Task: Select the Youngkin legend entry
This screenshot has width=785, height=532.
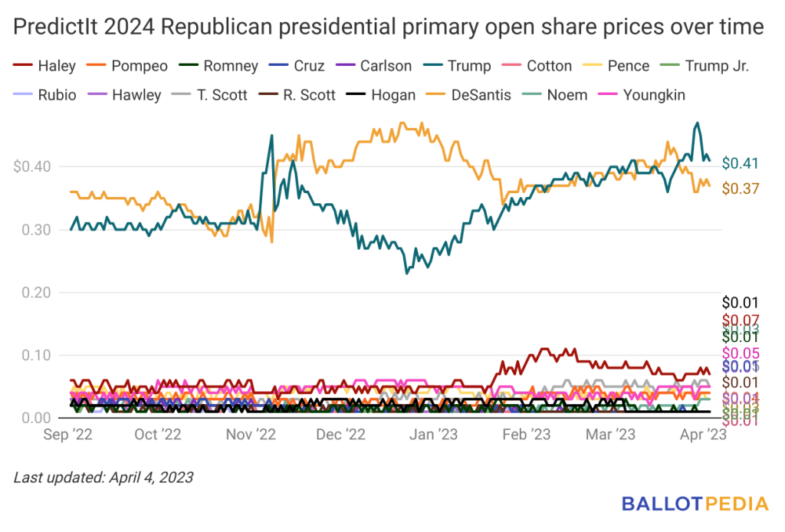Action: [642, 95]
